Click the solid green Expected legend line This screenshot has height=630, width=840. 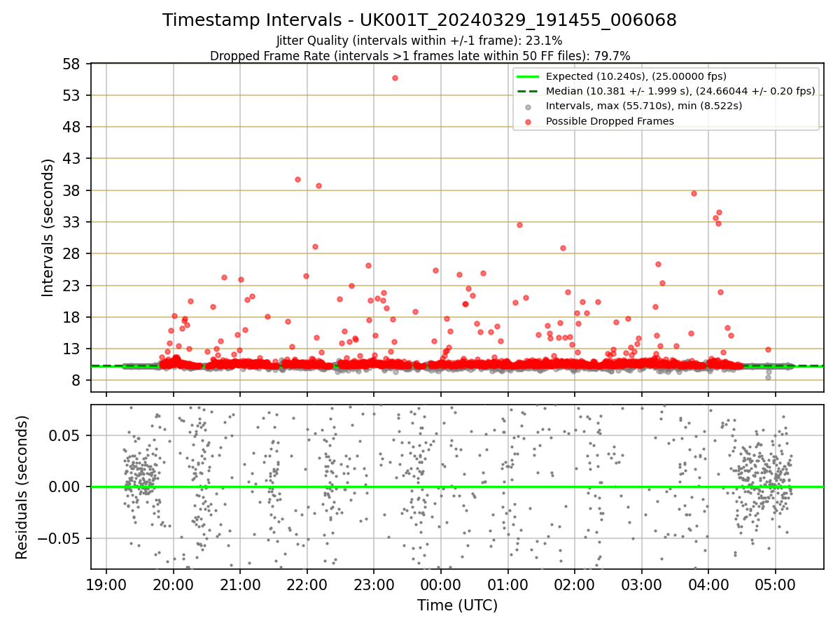528,76
